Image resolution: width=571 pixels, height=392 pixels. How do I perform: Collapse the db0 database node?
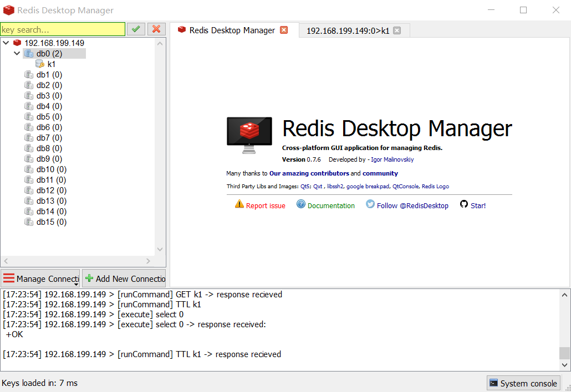click(x=17, y=54)
